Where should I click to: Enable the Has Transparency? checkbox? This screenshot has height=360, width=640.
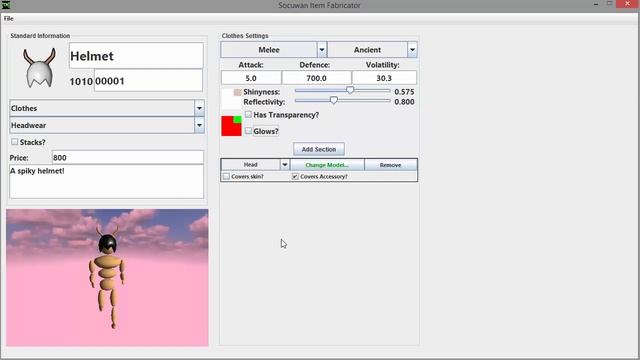[248, 115]
